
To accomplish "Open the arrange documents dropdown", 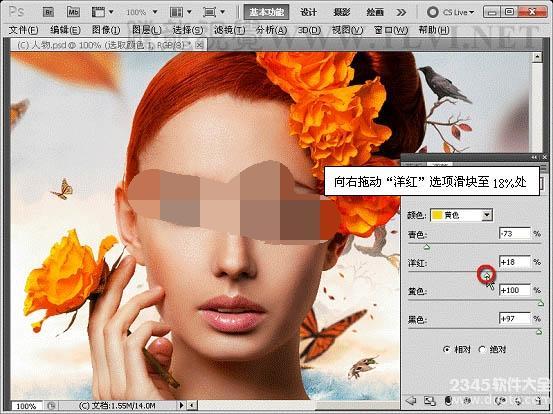I will coord(180,12).
